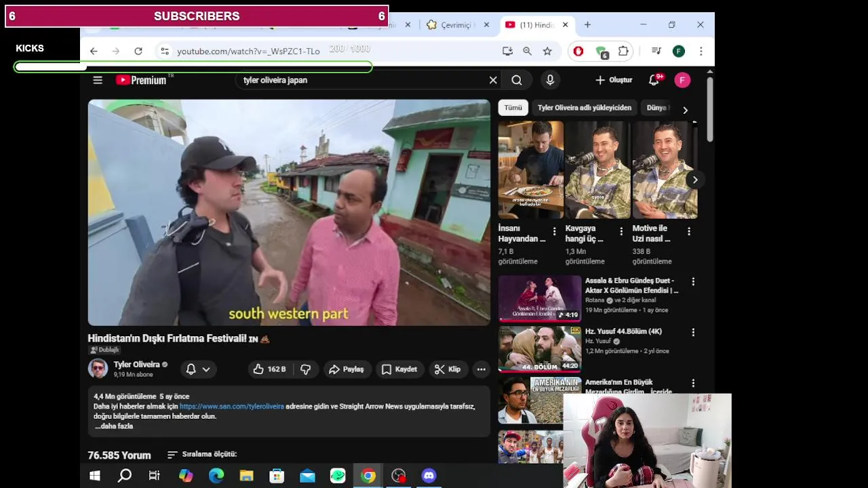
Task: Submit search with magnifier button
Action: (517, 80)
